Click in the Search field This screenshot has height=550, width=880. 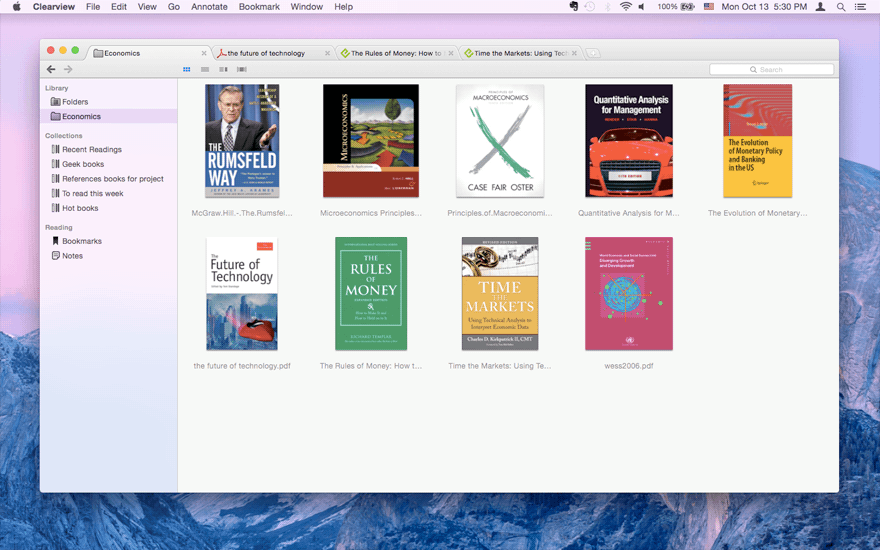(771, 69)
